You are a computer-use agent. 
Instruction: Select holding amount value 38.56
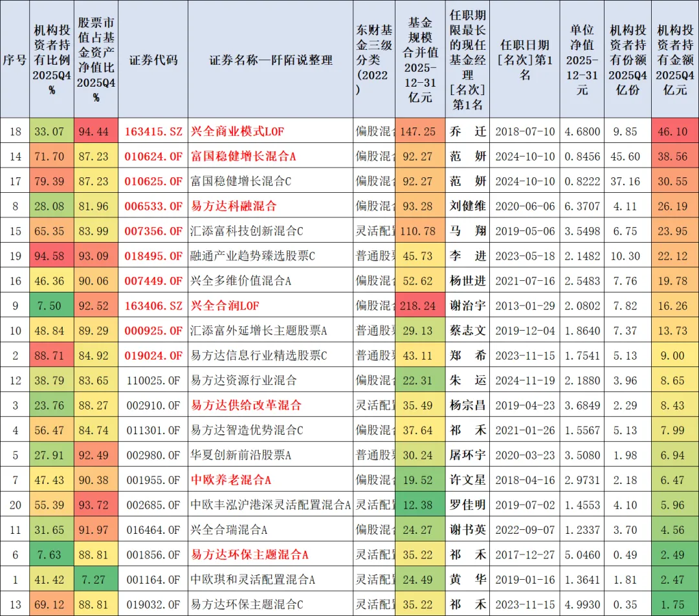tap(672, 157)
